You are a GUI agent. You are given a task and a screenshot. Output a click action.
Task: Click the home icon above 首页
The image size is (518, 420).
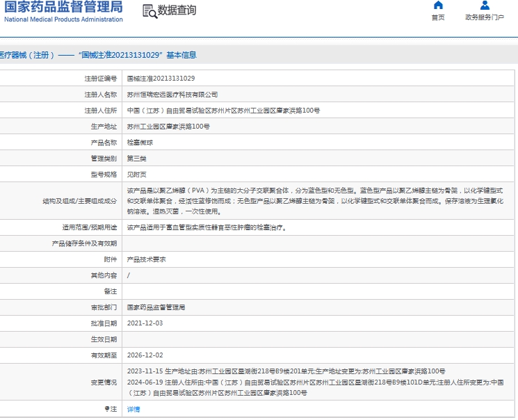click(x=438, y=5)
